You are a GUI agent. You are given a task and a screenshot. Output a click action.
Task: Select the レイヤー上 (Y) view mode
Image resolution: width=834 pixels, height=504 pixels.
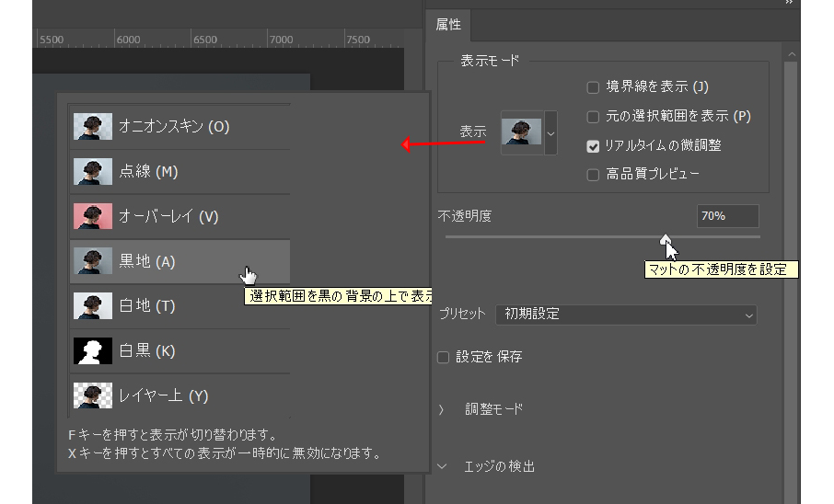(180, 395)
